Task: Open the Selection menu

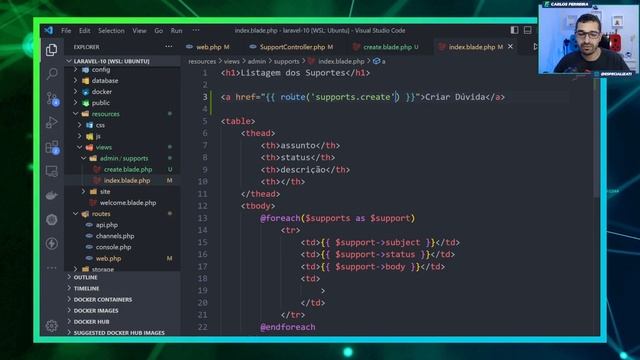Action: [x=111, y=31]
